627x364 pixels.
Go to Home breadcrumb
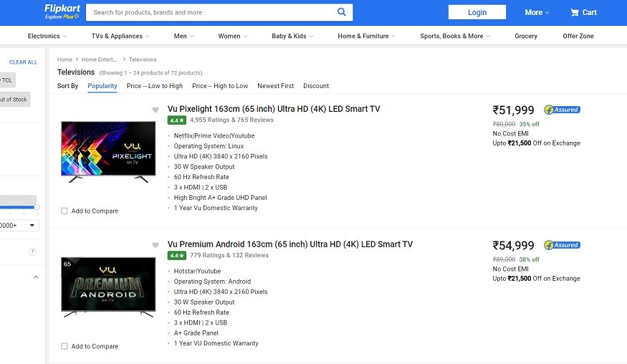click(x=64, y=59)
